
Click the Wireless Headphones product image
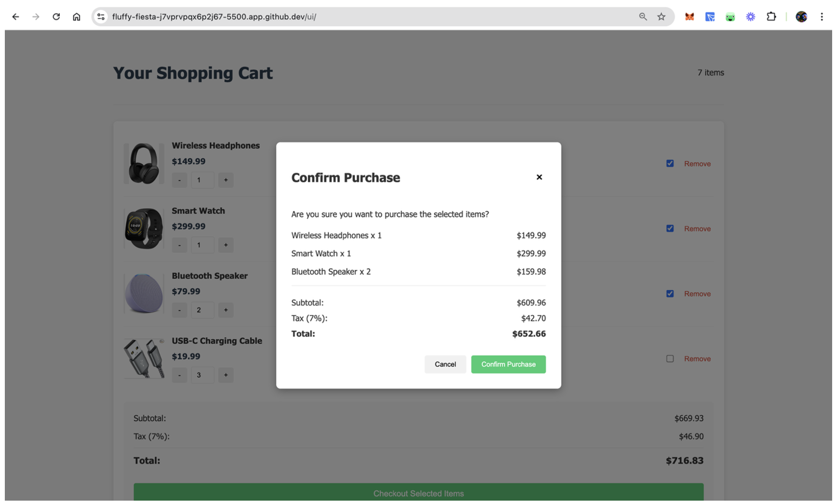tap(144, 163)
